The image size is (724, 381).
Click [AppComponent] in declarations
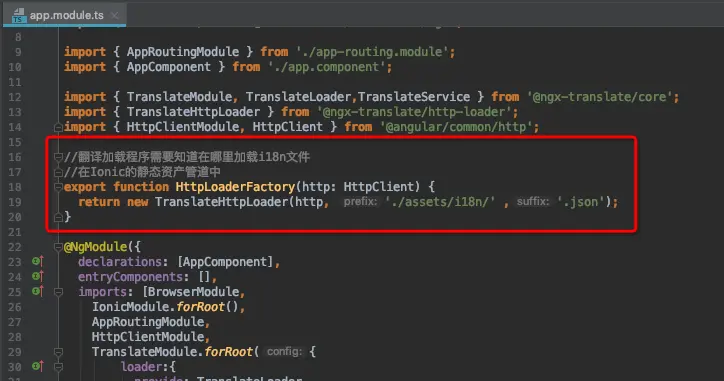click(225, 262)
